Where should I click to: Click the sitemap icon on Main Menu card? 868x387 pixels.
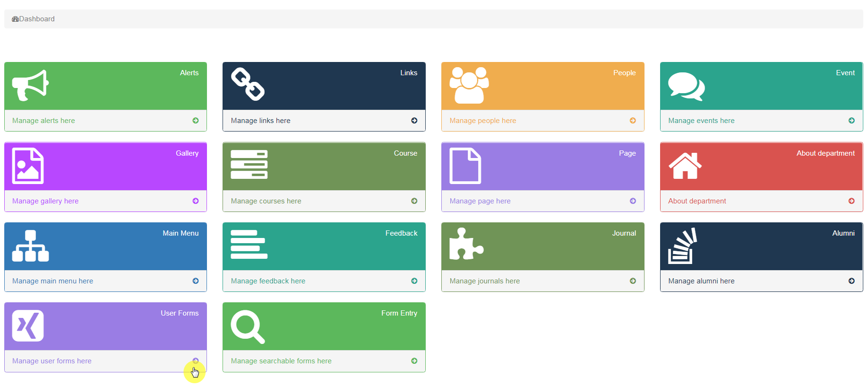click(x=30, y=246)
